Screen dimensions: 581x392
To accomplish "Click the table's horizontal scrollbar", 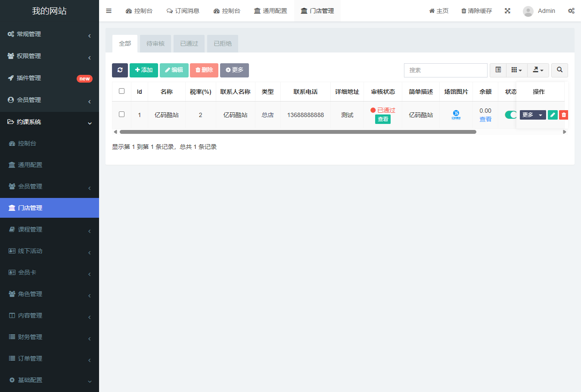I will [x=298, y=132].
